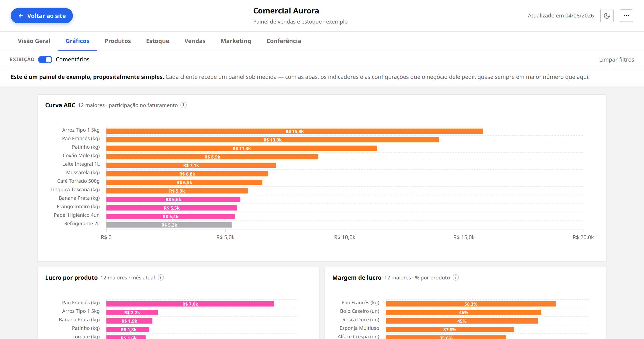
Task: Click the Comercial Aurora title
Action: (286, 11)
